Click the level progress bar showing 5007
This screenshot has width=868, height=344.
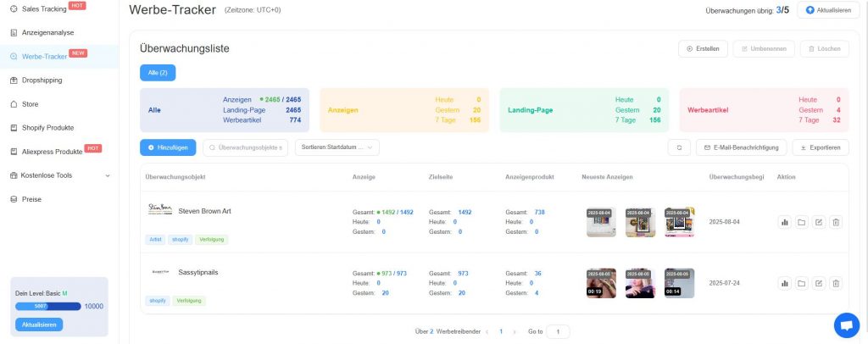(x=48, y=306)
